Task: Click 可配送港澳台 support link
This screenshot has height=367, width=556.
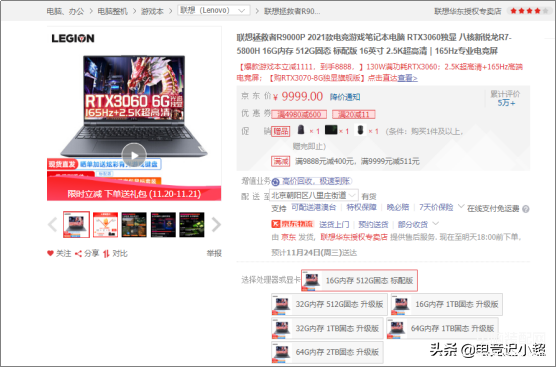Action: point(313,207)
